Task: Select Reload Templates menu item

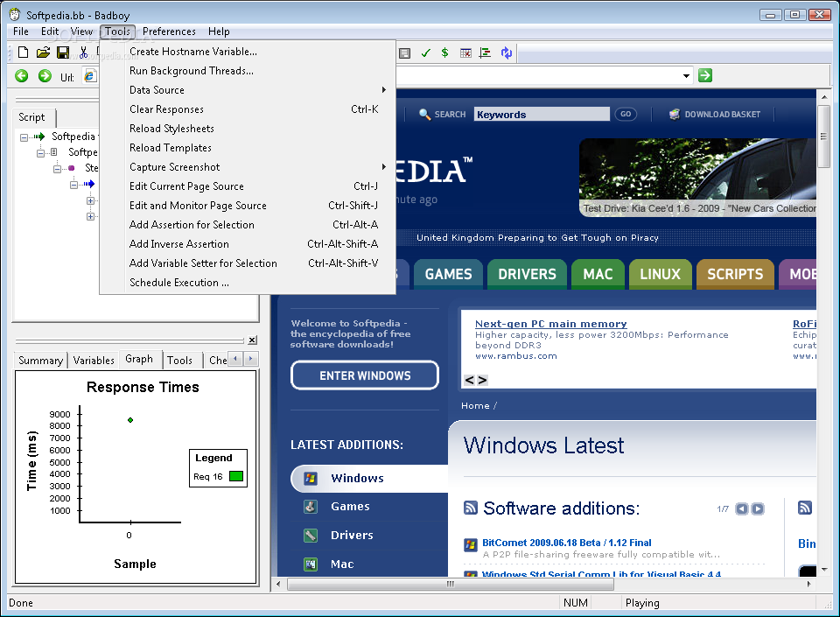Action: click(x=248, y=148)
